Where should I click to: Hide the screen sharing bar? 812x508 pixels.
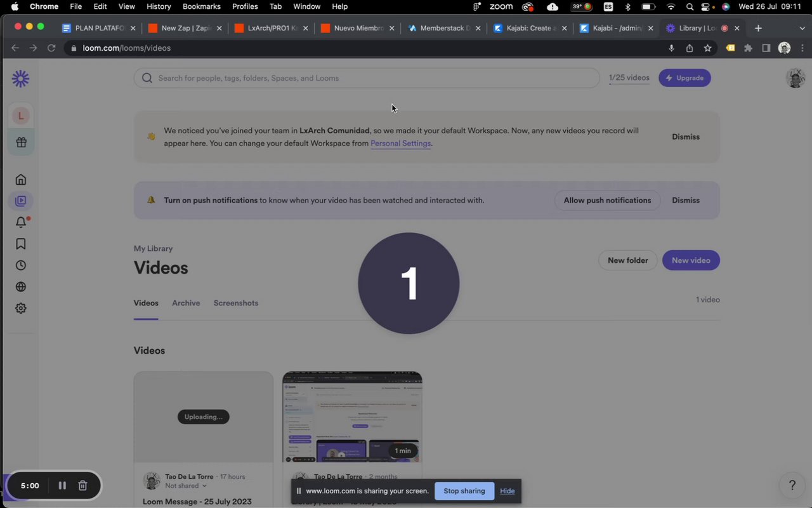click(507, 491)
